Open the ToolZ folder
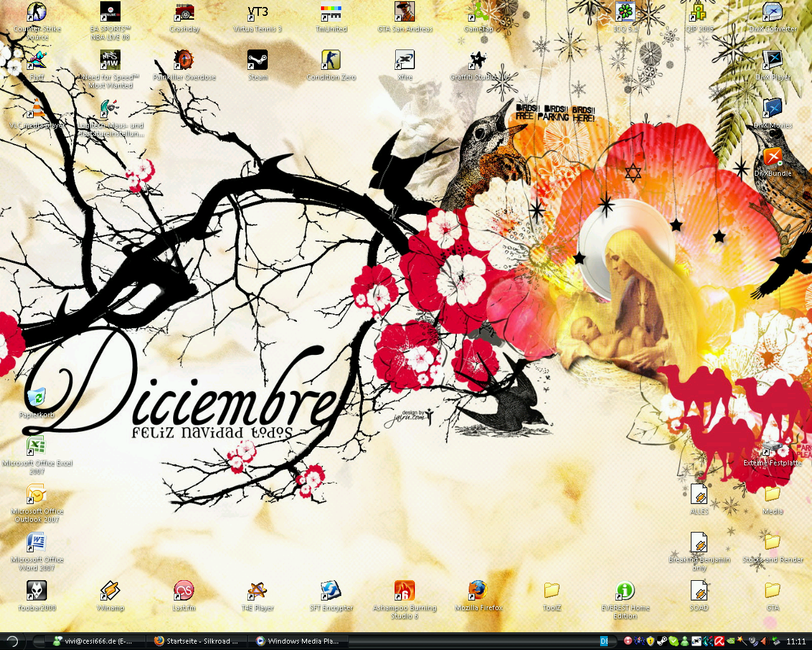 click(x=552, y=591)
